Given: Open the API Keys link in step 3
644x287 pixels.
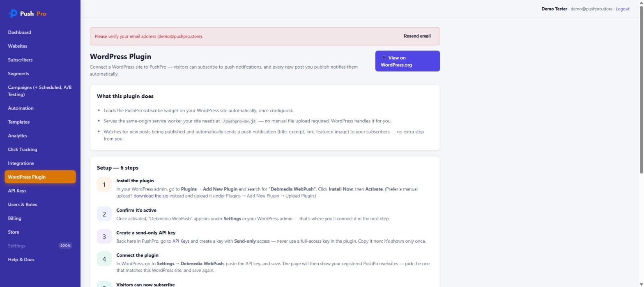Looking at the screenshot, I should pyautogui.click(x=181, y=241).
